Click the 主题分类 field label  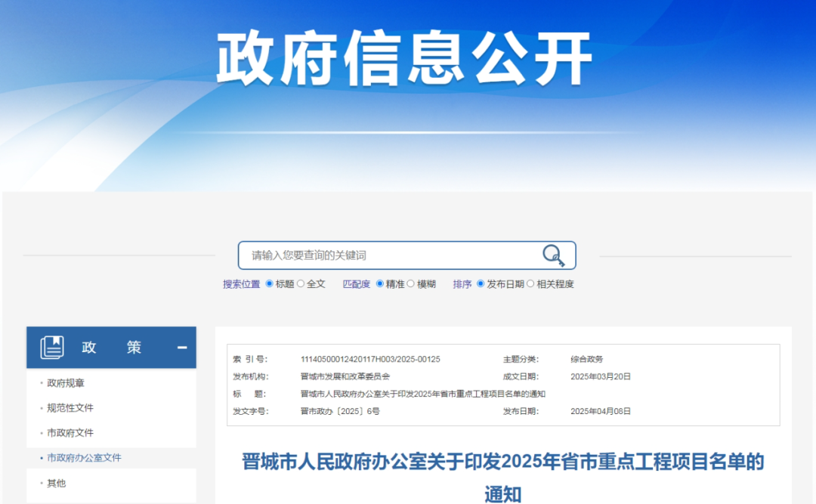coord(521,359)
